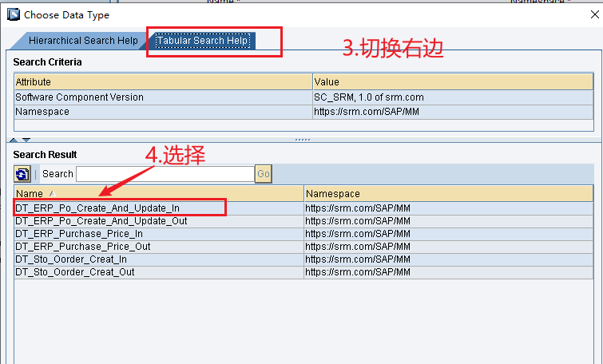
Task: Click the Choose Data Type window icon
Action: [14, 15]
